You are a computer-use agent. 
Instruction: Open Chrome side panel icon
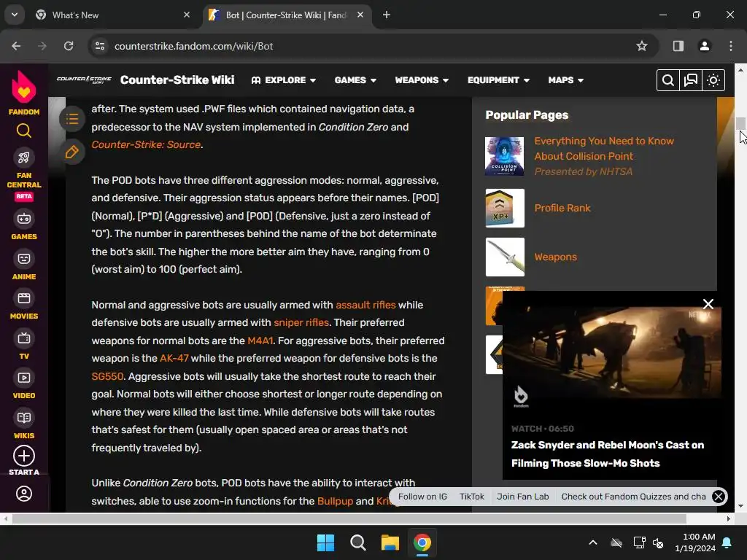pyautogui.click(x=678, y=46)
